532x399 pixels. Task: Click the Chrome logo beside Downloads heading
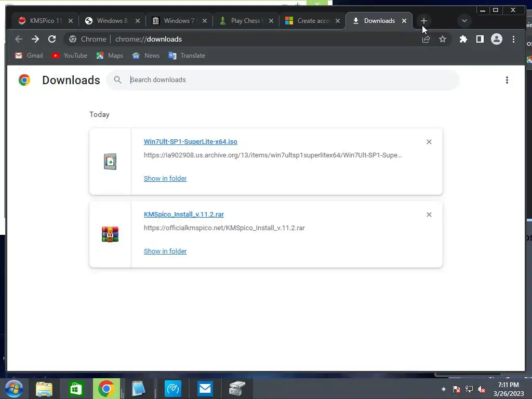(x=24, y=79)
